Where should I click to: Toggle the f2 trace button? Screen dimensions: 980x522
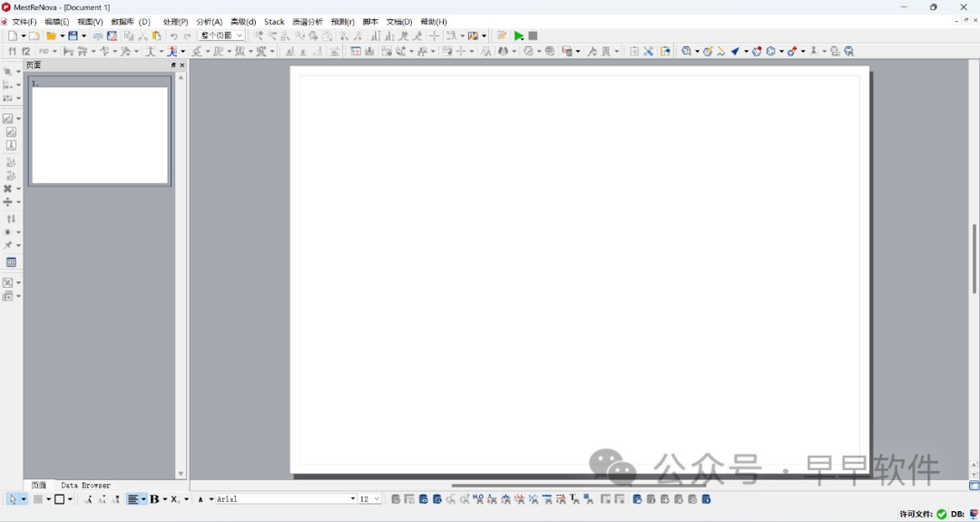pyautogui.click(x=26, y=52)
